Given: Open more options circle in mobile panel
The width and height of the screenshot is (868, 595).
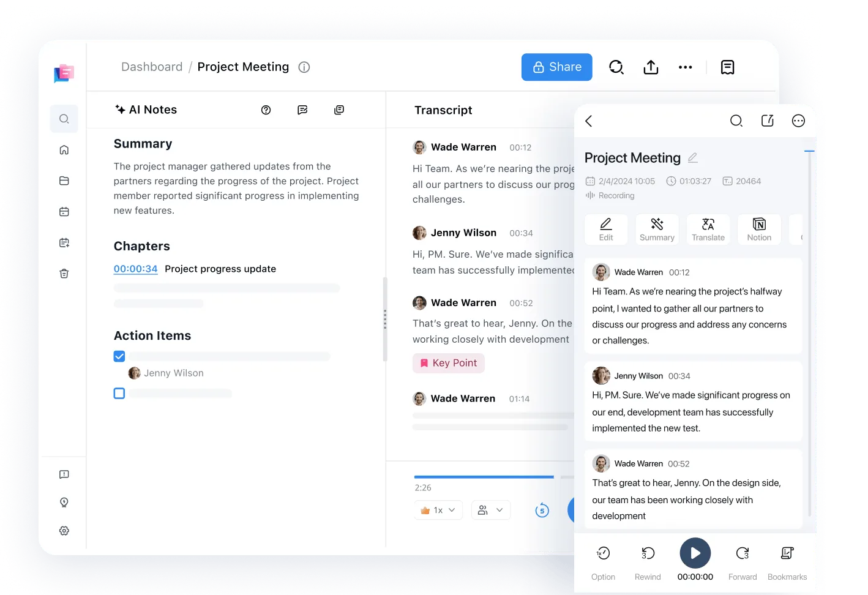Looking at the screenshot, I should point(798,121).
